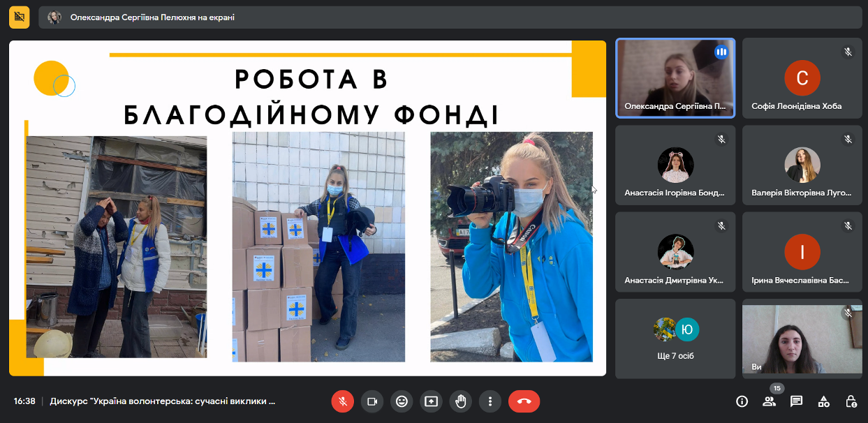Open the meeting details info icon
This screenshot has width=868, height=423.
click(x=742, y=401)
